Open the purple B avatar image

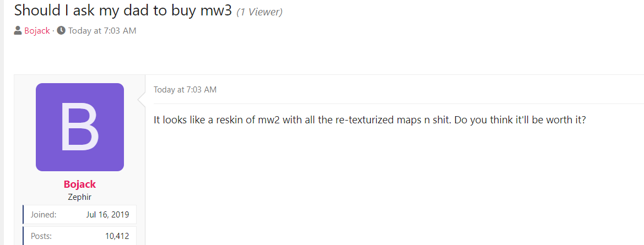pyautogui.click(x=80, y=127)
